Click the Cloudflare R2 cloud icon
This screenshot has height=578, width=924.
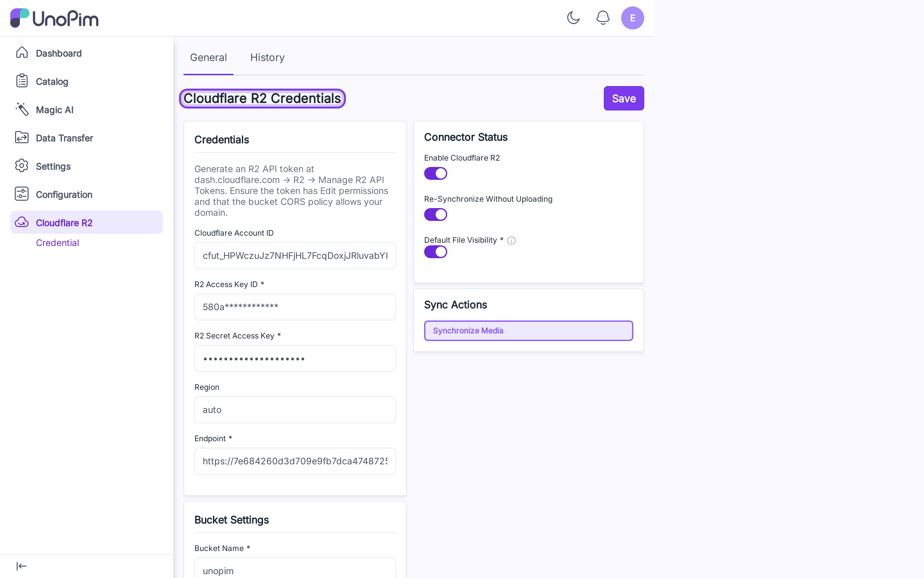[22, 223]
